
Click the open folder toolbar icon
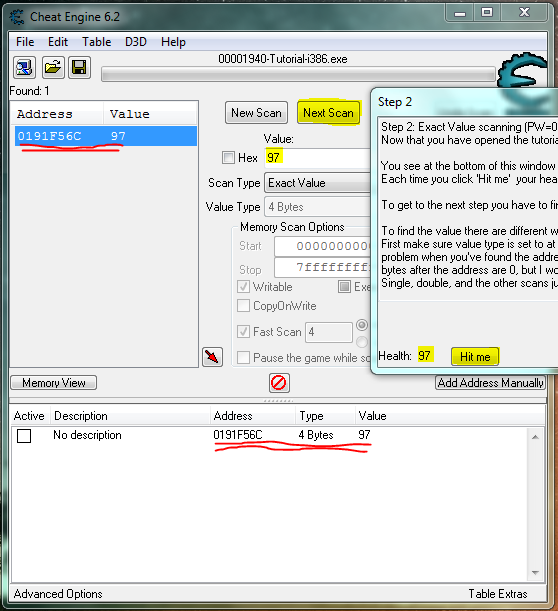pos(53,67)
